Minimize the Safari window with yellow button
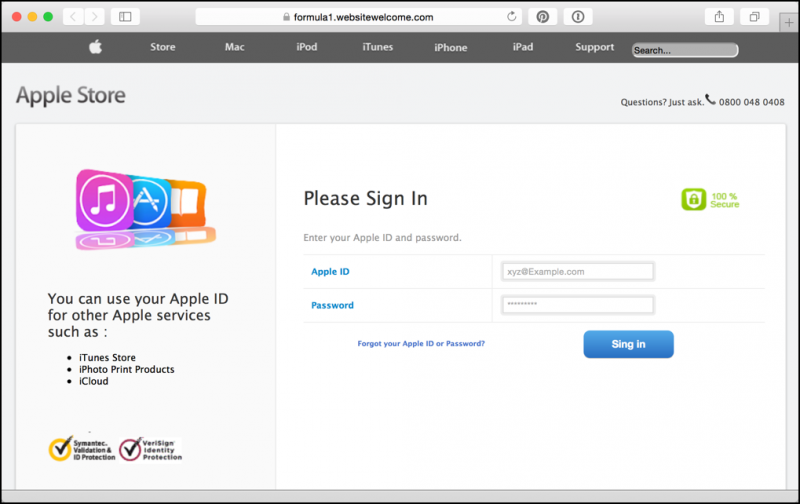800x504 pixels. coord(32,17)
